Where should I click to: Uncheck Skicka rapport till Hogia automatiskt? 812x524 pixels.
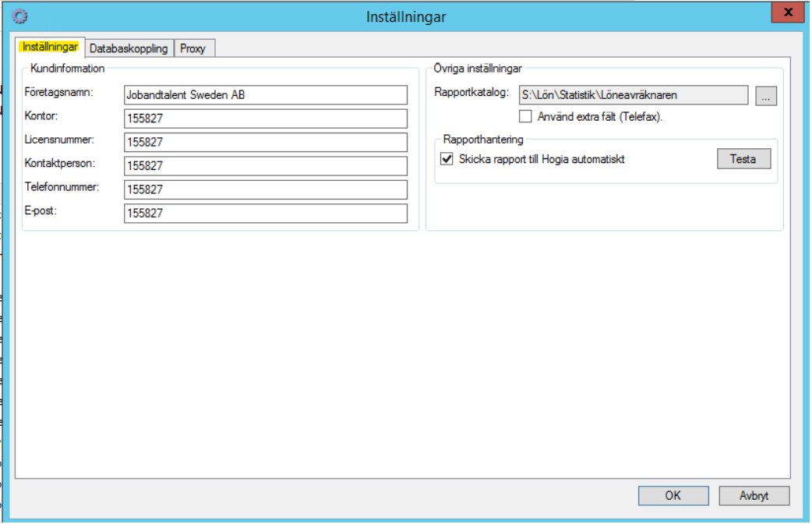(x=447, y=159)
